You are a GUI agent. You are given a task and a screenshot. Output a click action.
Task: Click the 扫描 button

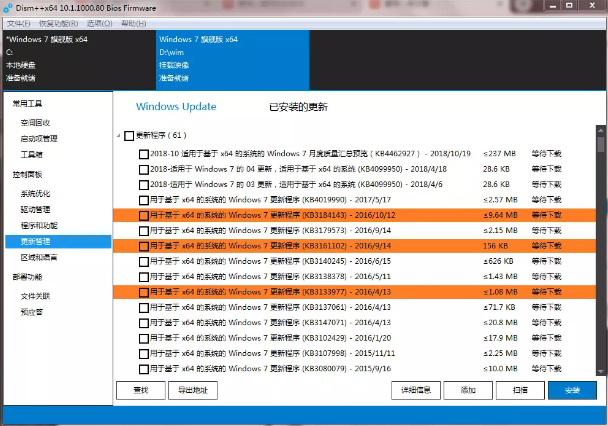[x=520, y=390]
